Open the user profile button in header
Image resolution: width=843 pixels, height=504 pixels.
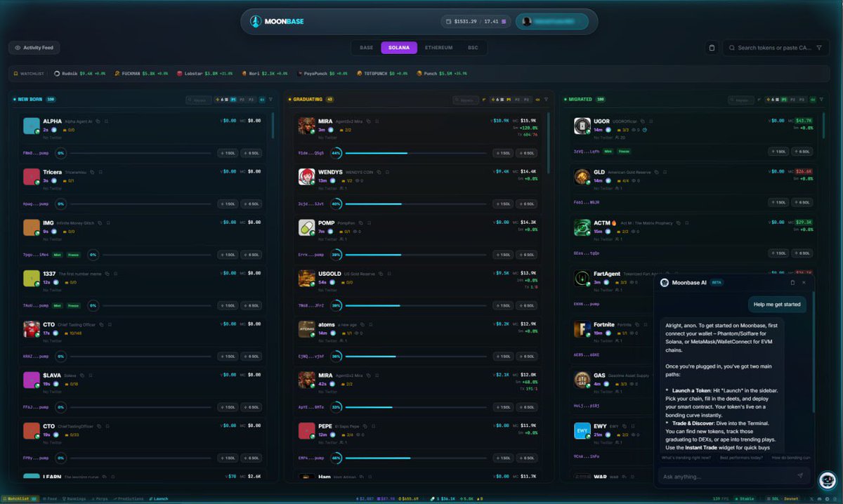tap(552, 22)
